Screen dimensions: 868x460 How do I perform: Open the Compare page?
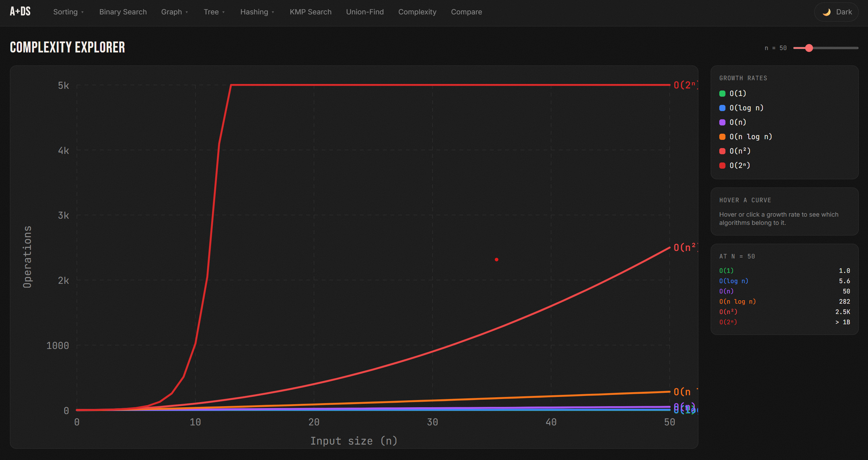coord(466,12)
